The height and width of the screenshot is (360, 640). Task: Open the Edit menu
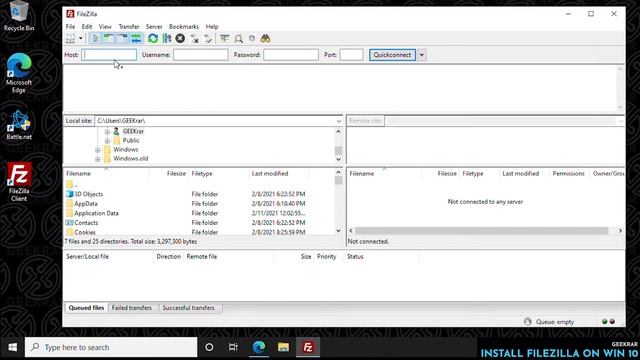coord(87,27)
